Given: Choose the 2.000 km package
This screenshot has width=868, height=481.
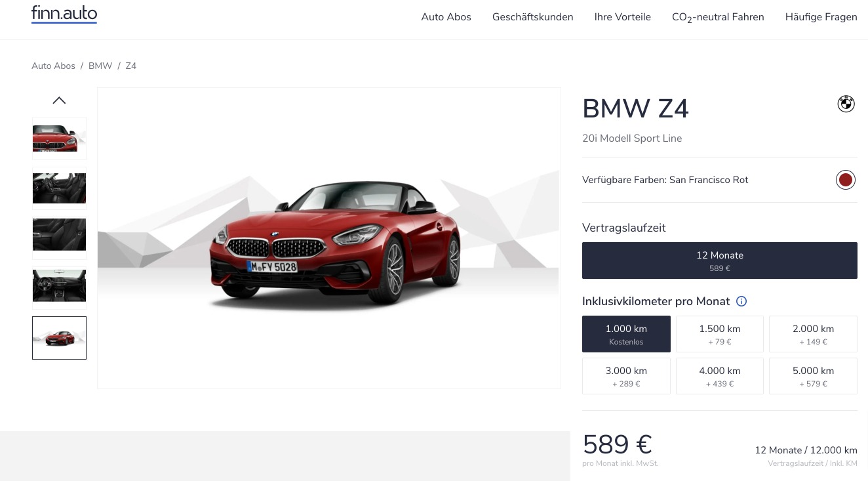Looking at the screenshot, I should tap(813, 334).
